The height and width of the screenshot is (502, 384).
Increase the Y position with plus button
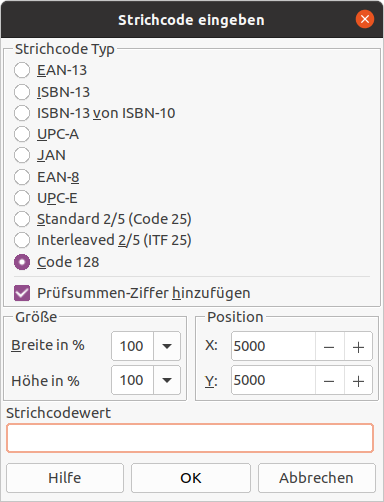click(358, 380)
